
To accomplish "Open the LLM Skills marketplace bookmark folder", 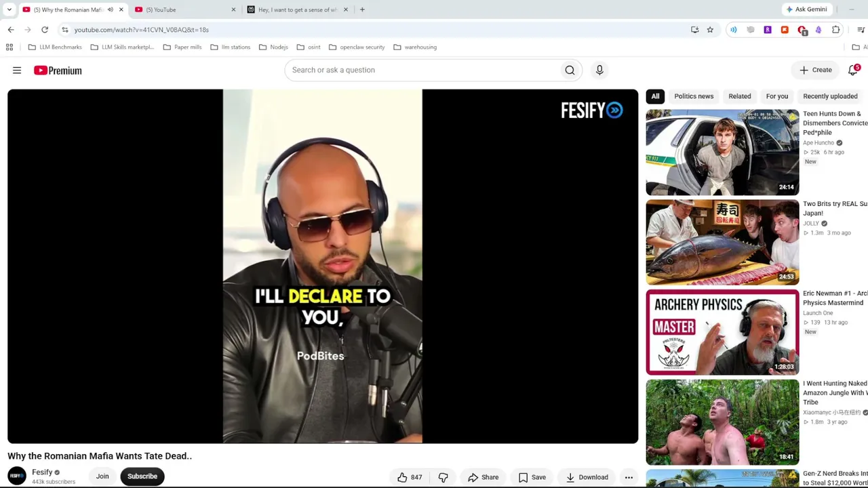I will tap(122, 47).
